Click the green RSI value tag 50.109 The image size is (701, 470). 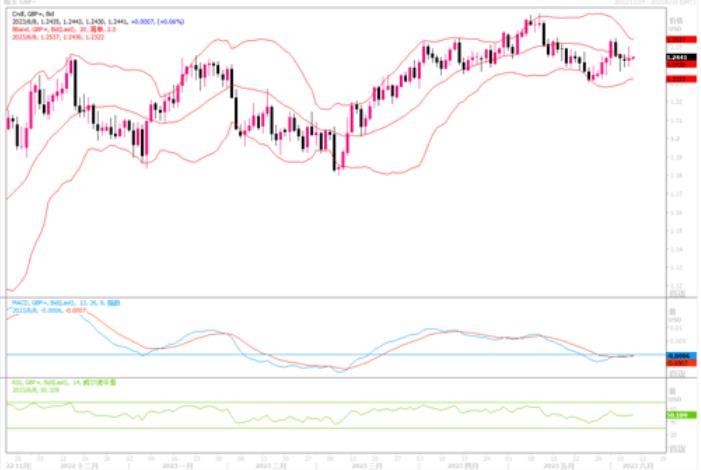coord(677,412)
